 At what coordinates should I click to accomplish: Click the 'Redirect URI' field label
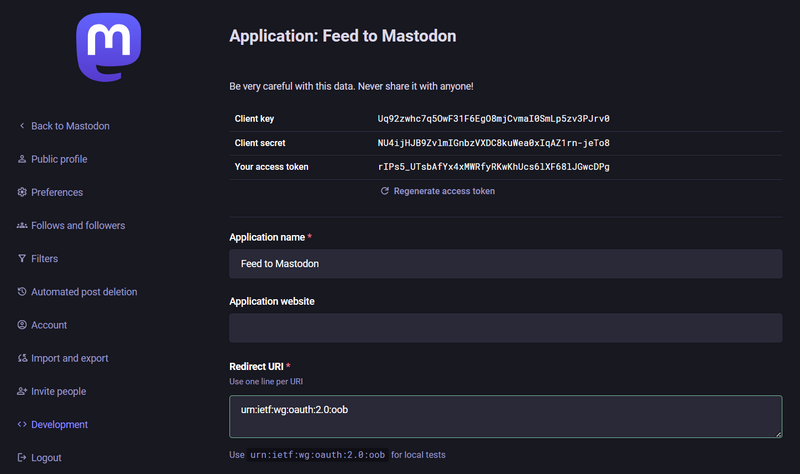(x=256, y=366)
